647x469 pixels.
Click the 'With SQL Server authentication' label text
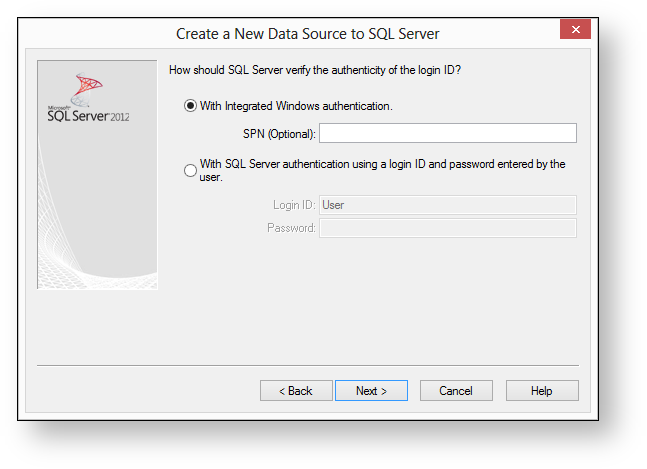pyautogui.click(x=382, y=165)
